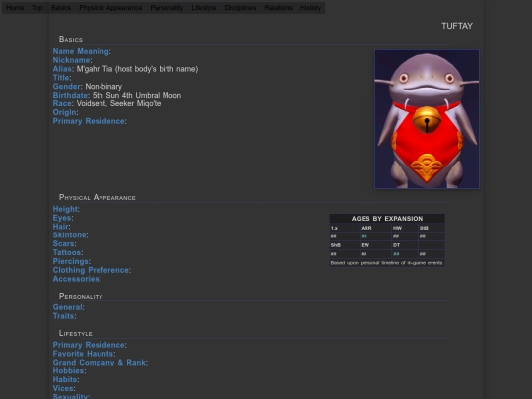Click the Personality section heading
The width and height of the screenshot is (532, 399).
(x=81, y=297)
